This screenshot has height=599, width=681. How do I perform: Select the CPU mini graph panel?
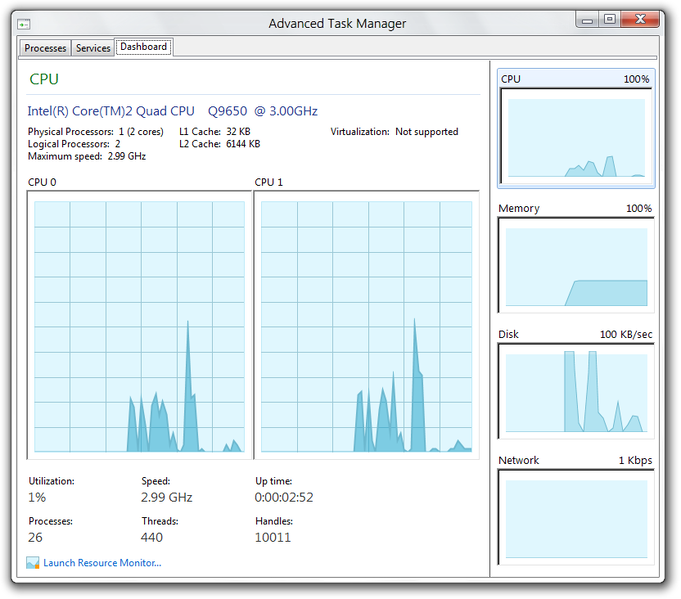575,128
